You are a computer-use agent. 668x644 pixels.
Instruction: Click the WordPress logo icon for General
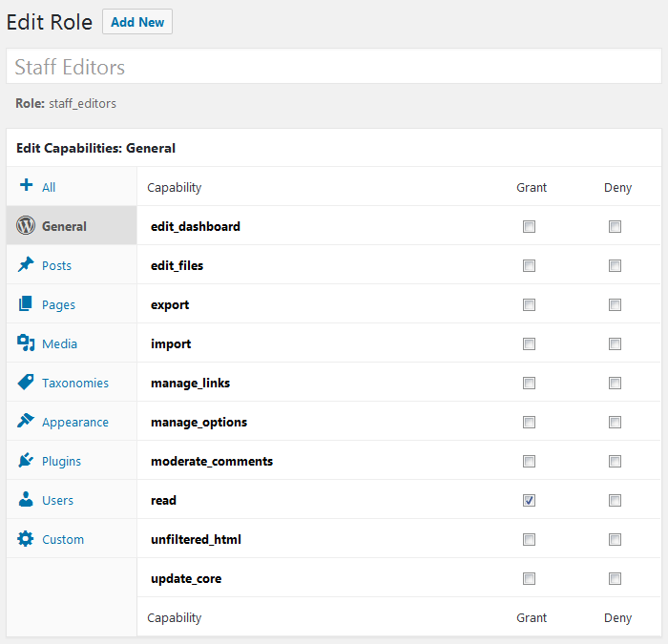click(26, 225)
